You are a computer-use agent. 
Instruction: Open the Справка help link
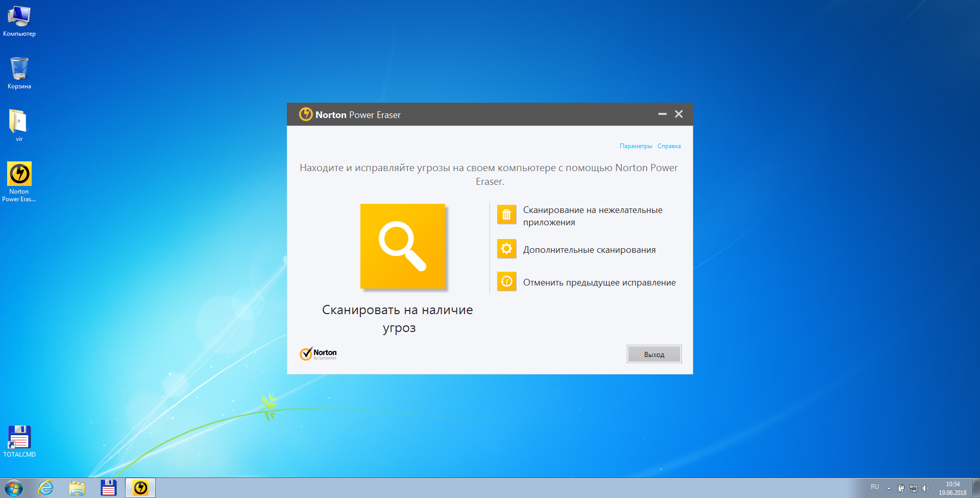(669, 146)
